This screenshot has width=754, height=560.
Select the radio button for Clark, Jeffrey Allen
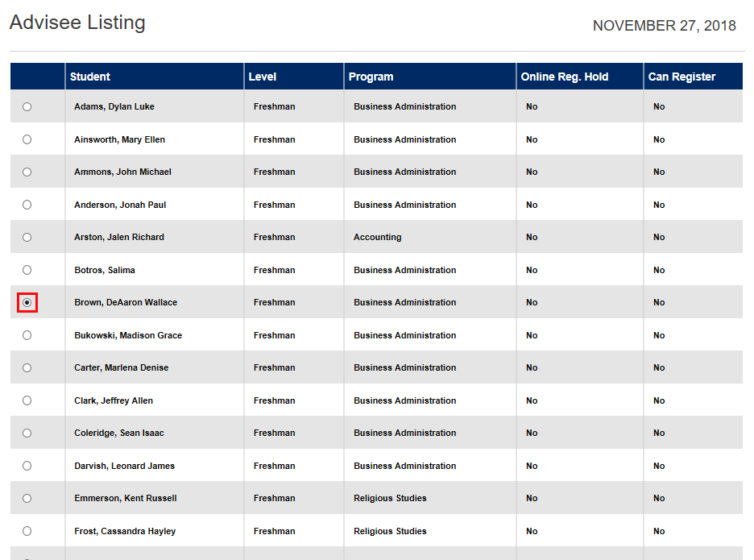(27, 400)
